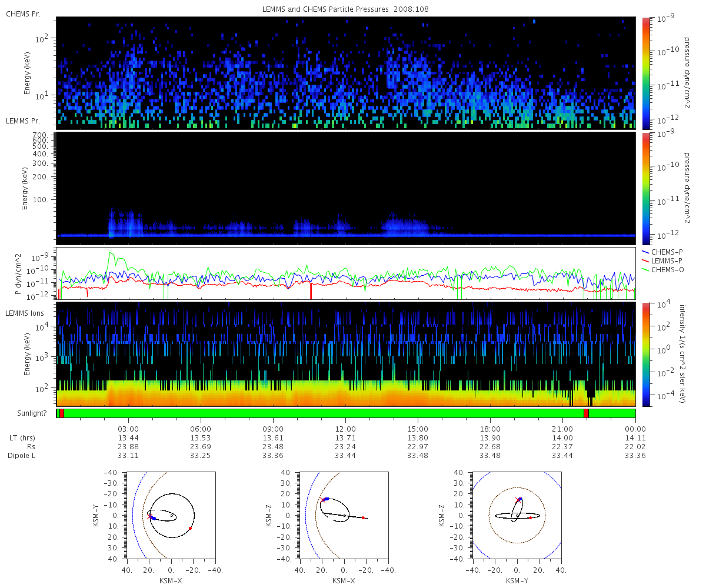Click the red Sunlight marker near 22:00
Image resolution: width=706 pixels, height=588 pixels.
pyautogui.click(x=586, y=413)
